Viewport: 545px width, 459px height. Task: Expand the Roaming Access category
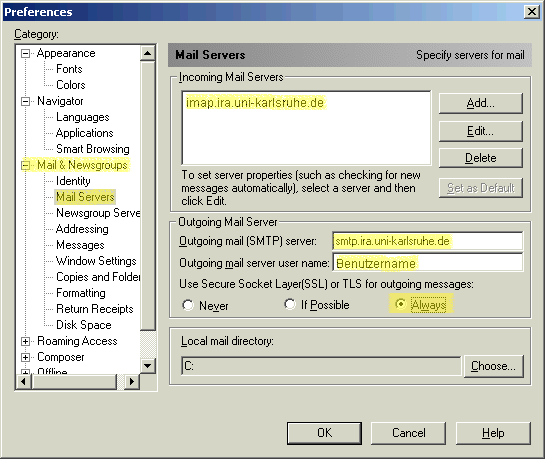click(25, 341)
